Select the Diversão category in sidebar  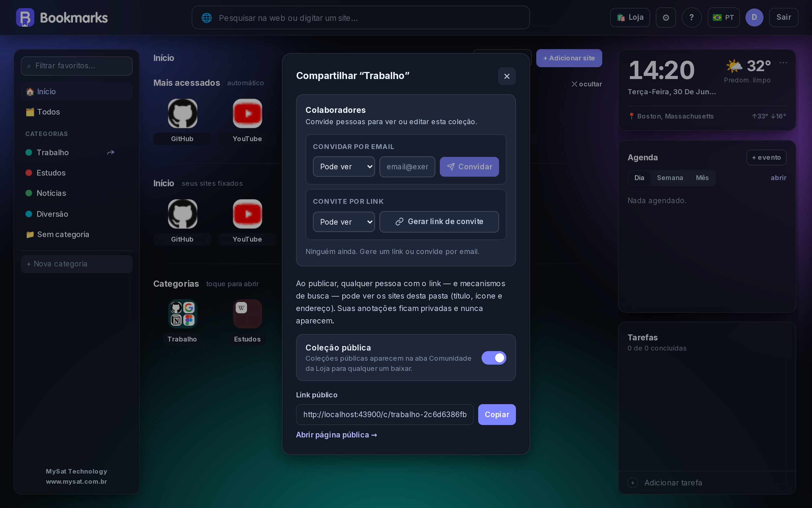[76, 214]
